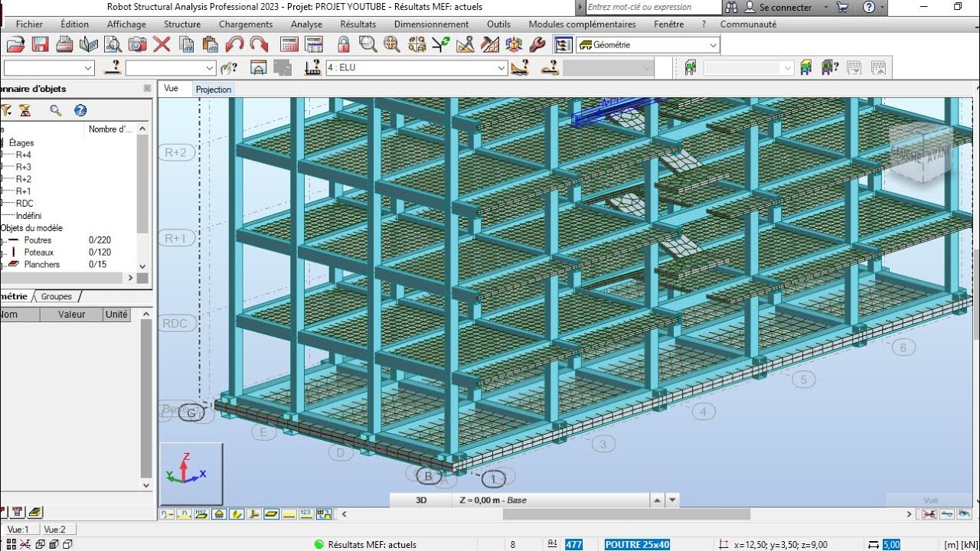Open the Fichier menu

pyautogui.click(x=29, y=24)
